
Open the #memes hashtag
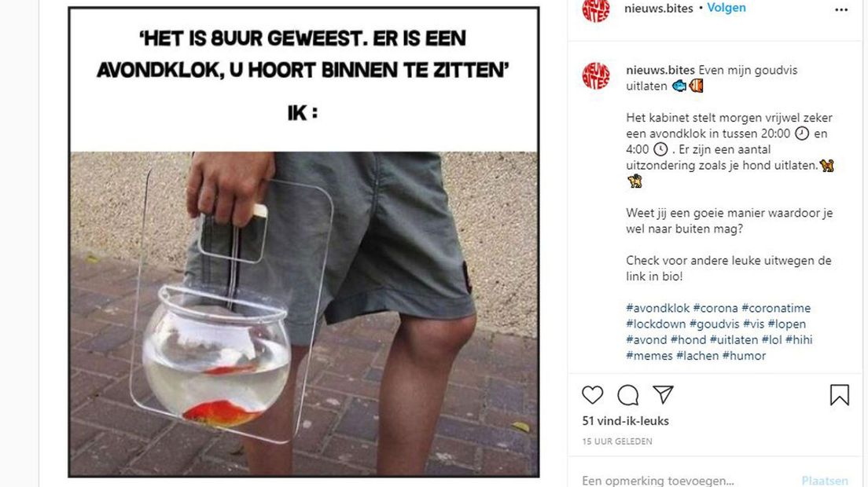click(x=649, y=356)
